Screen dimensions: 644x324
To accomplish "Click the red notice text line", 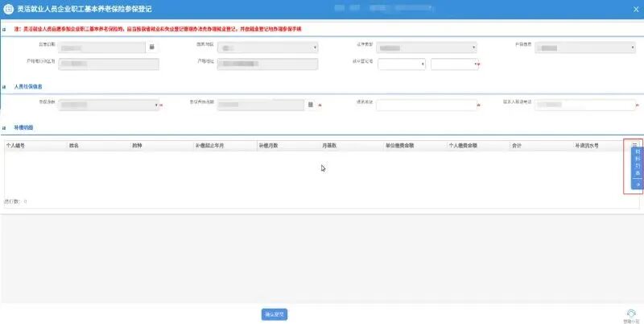I will coord(158,29).
